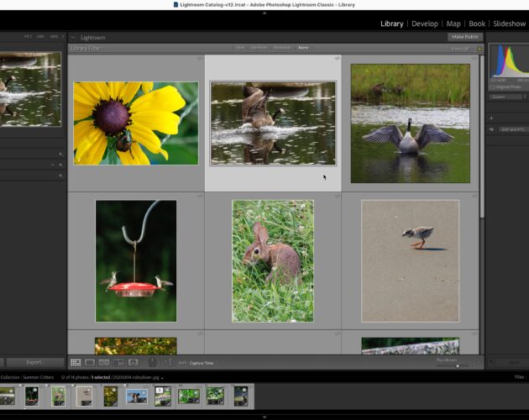Viewport: 529px width, 420px height.
Task: Select rabbit thumbnail in filmstrip
Action: tap(58, 396)
